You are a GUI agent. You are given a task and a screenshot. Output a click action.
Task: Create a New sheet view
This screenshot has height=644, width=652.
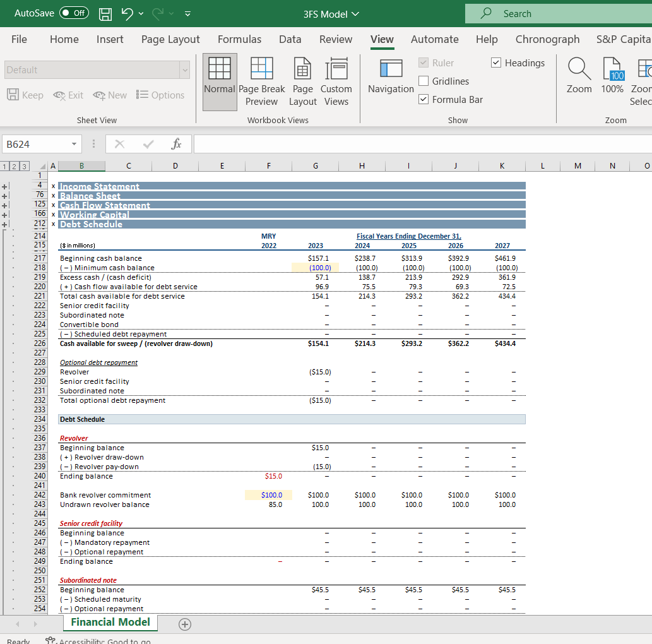(x=109, y=95)
